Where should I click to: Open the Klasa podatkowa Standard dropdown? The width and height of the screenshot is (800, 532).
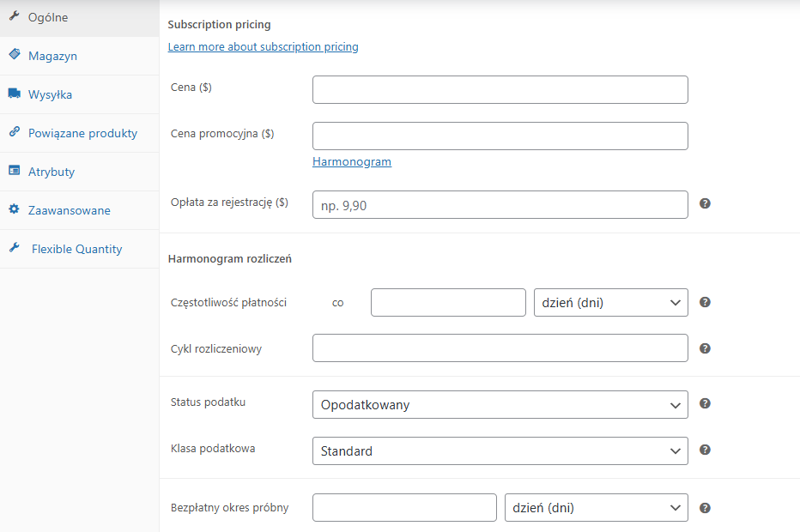[500, 450]
